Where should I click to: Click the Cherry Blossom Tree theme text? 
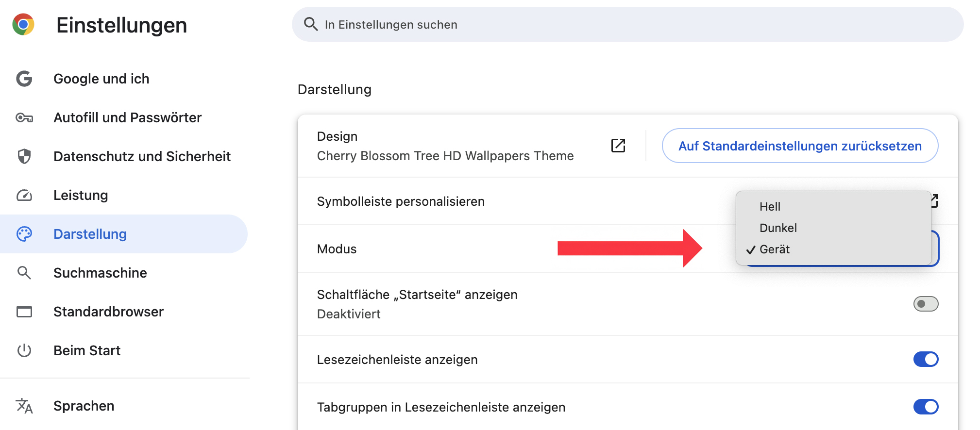pos(445,156)
